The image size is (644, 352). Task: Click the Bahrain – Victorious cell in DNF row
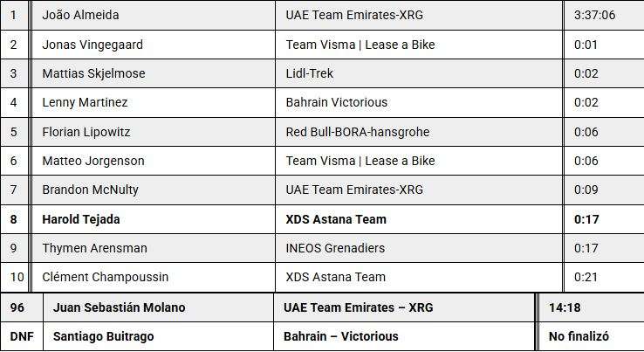(x=340, y=336)
